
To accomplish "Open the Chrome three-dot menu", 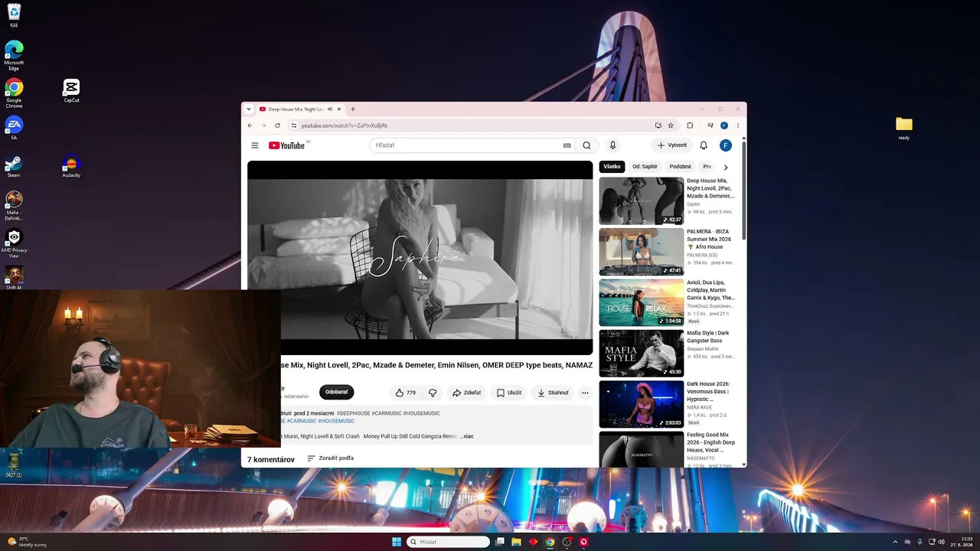I will click(738, 126).
